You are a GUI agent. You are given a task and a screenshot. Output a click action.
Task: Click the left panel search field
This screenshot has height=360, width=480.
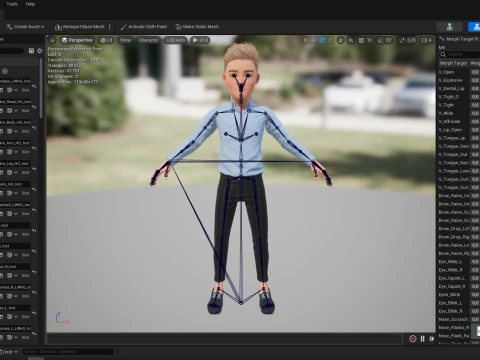tap(12, 51)
